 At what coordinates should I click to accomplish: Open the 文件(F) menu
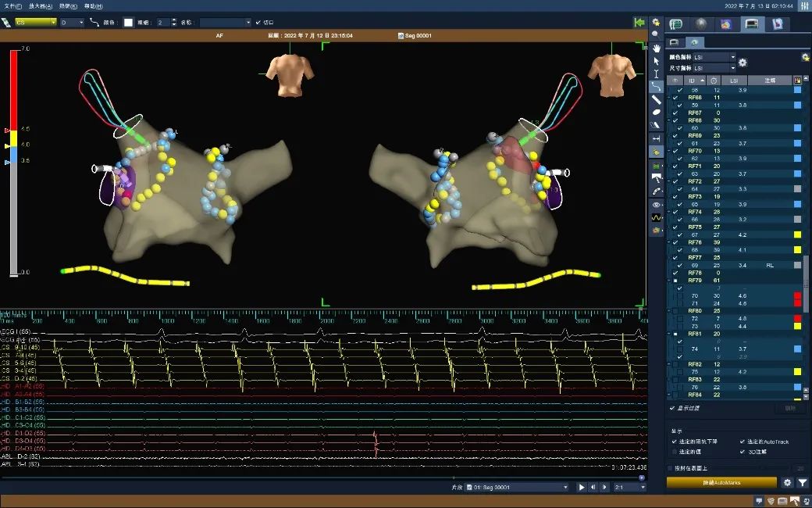pyautogui.click(x=13, y=6)
